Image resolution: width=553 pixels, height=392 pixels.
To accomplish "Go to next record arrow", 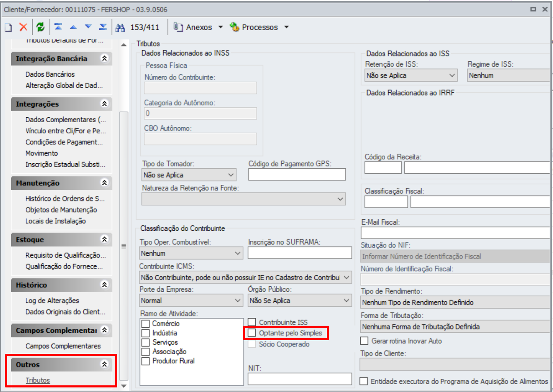I will point(88,27).
